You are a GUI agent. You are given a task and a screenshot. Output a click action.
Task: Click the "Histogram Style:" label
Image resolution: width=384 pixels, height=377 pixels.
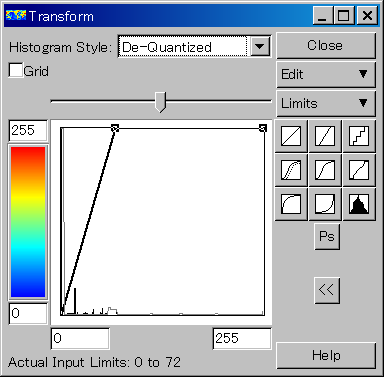59,47
